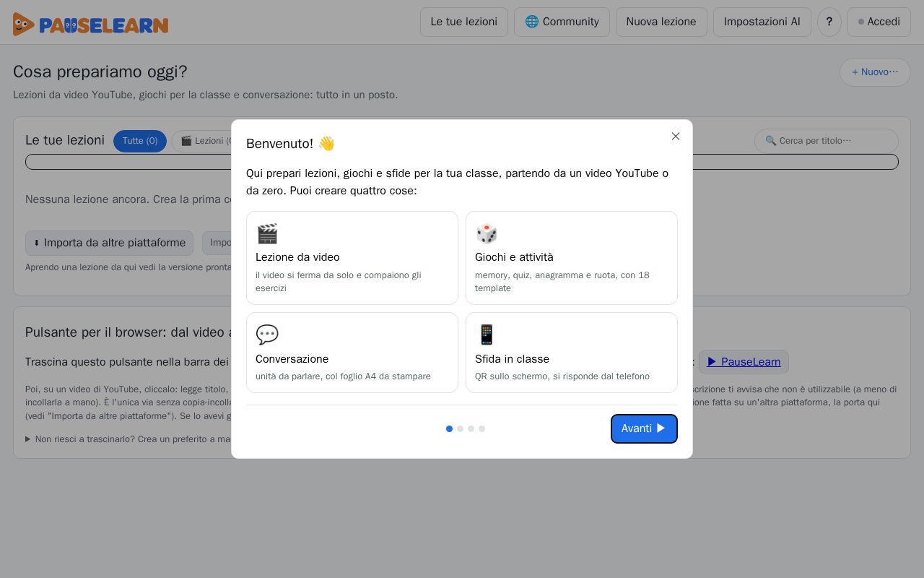
Task: Click the Conversazione card title
Action: [x=292, y=359]
